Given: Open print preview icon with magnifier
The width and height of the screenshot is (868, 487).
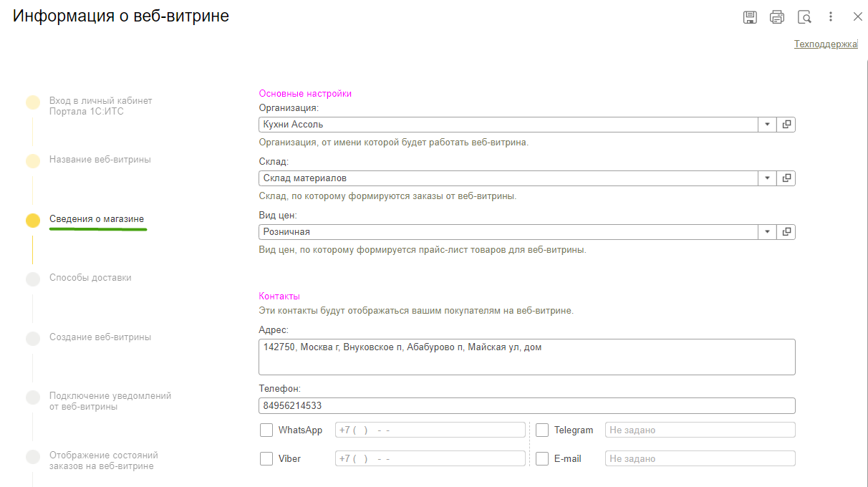Looking at the screenshot, I should [804, 17].
